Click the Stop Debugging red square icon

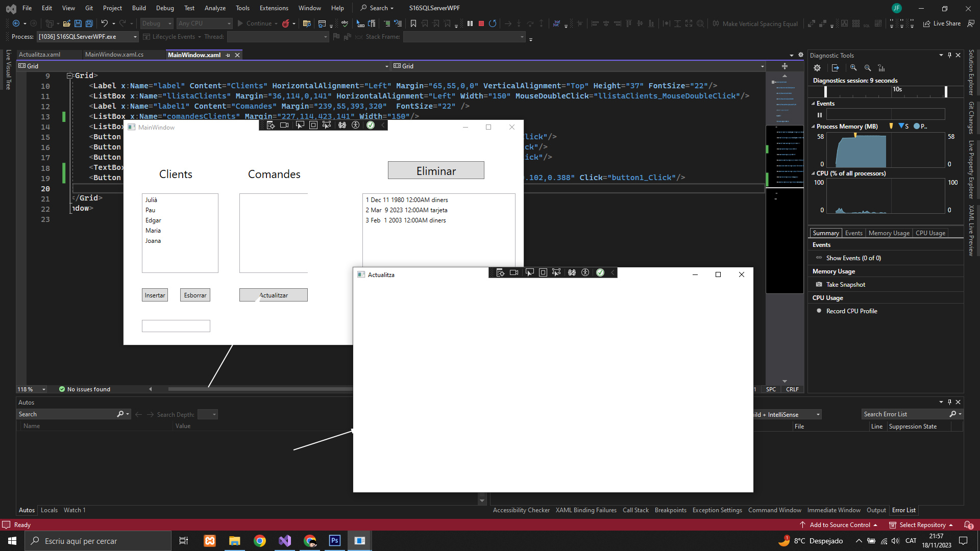481,23
